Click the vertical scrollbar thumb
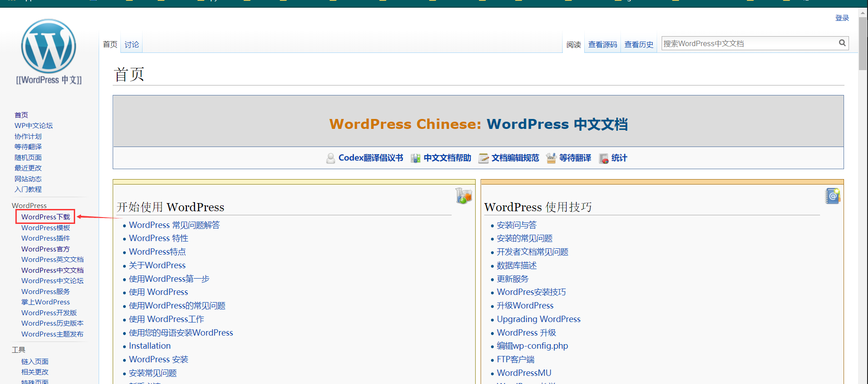868x384 pixels. click(x=863, y=43)
